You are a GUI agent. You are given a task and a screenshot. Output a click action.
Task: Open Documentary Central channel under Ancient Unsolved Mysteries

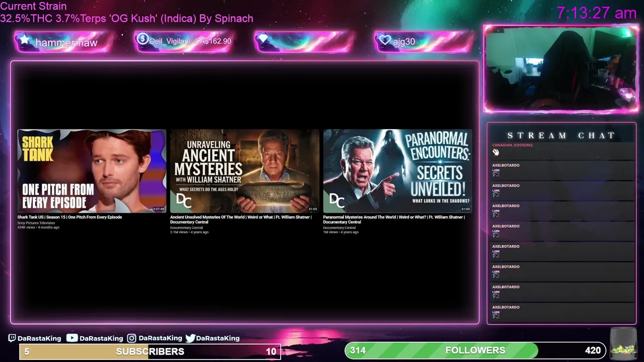(186, 228)
